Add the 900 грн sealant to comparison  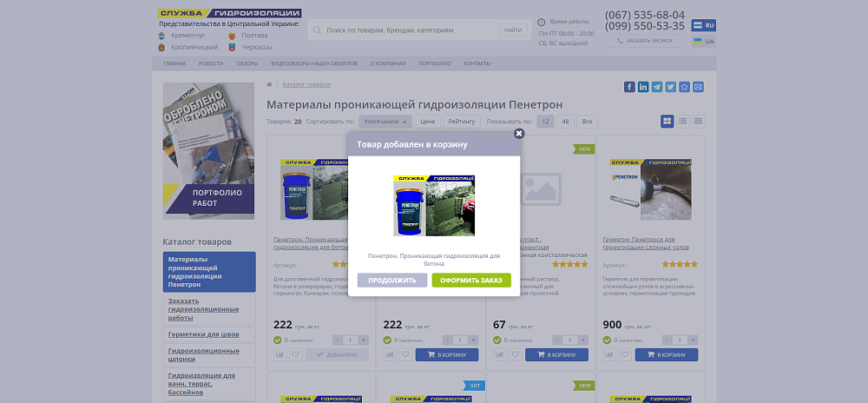point(609,355)
